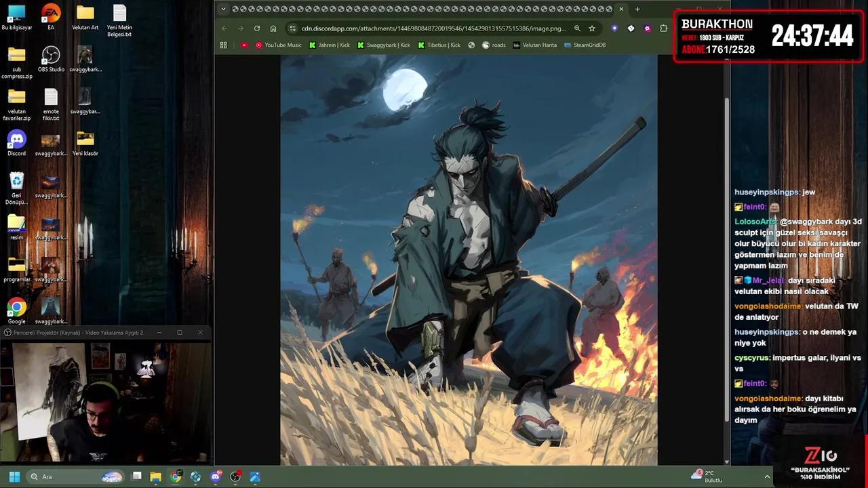
Task: Close the active Chrome tab
Action: tap(621, 9)
